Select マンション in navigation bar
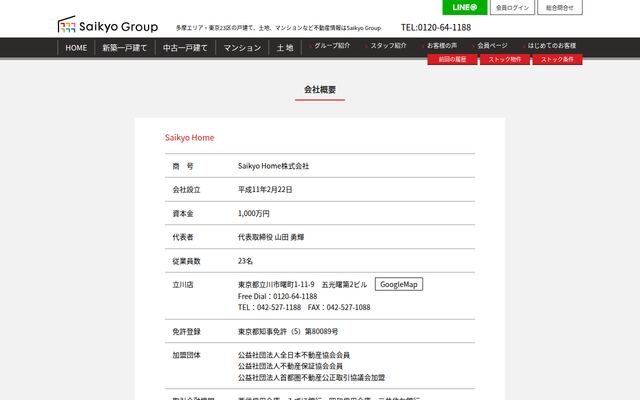The height and width of the screenshot is (400, 640). (x=242, y=48)
